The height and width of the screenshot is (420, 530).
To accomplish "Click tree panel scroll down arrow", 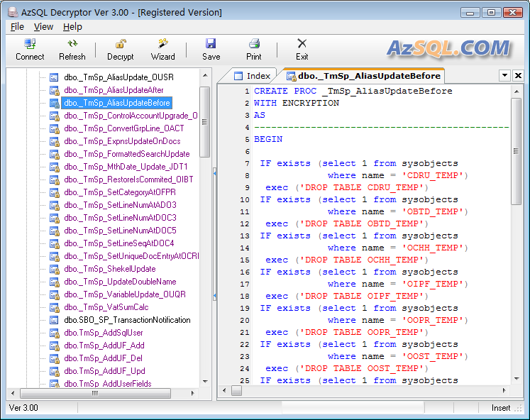I will (205, 382).
